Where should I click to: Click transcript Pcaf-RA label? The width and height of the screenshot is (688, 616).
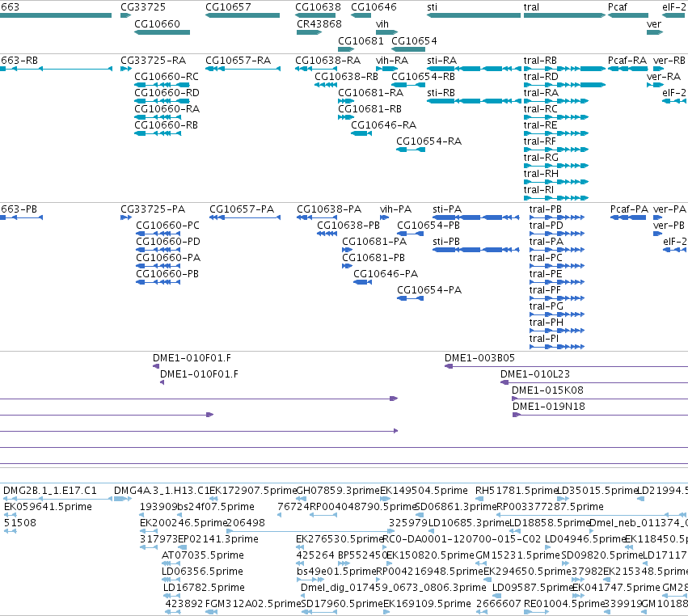click(x=627, y=60)
